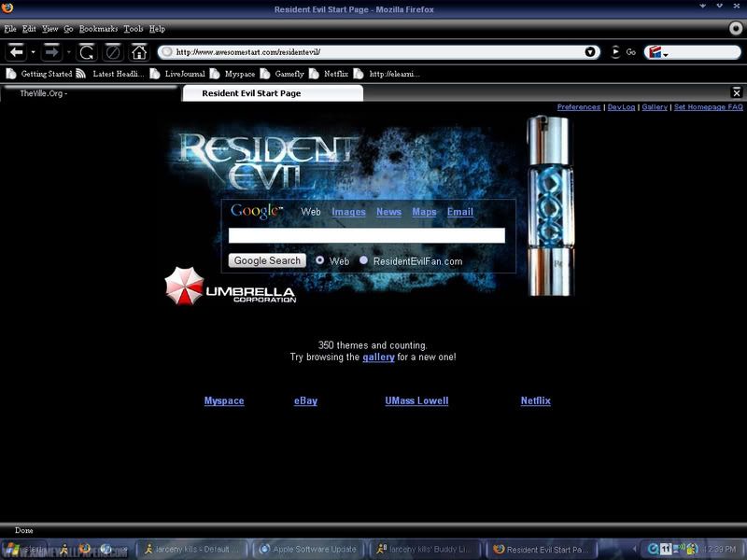Launch Firefox from the quick launch bar
Screen dimensions: 747x560
[85, 549]
